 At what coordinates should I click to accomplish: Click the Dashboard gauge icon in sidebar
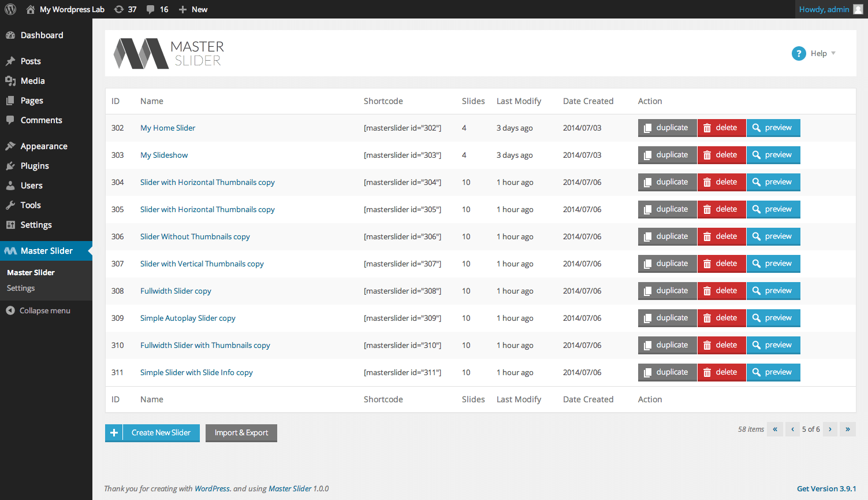click(x=10, y=35)
